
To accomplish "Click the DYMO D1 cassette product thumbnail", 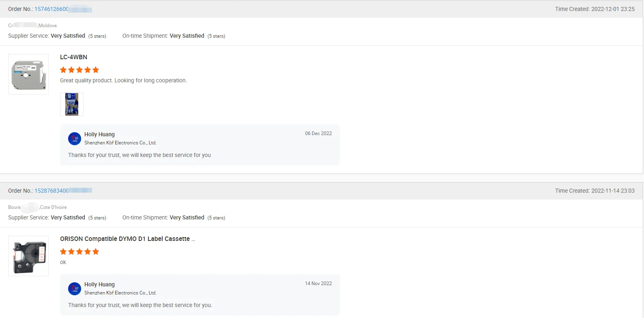I will pyautogui.click(x=28, y=256).
